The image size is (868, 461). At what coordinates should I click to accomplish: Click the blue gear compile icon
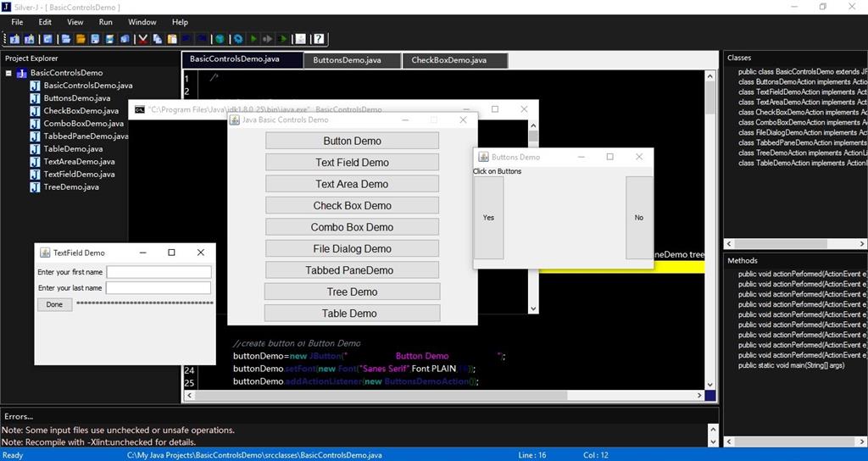(238, 39)
